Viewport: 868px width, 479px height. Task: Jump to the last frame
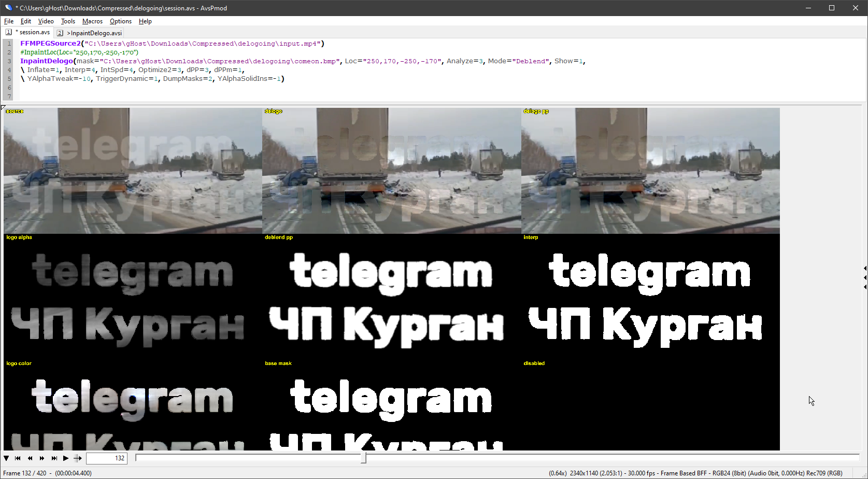(54, 458)
